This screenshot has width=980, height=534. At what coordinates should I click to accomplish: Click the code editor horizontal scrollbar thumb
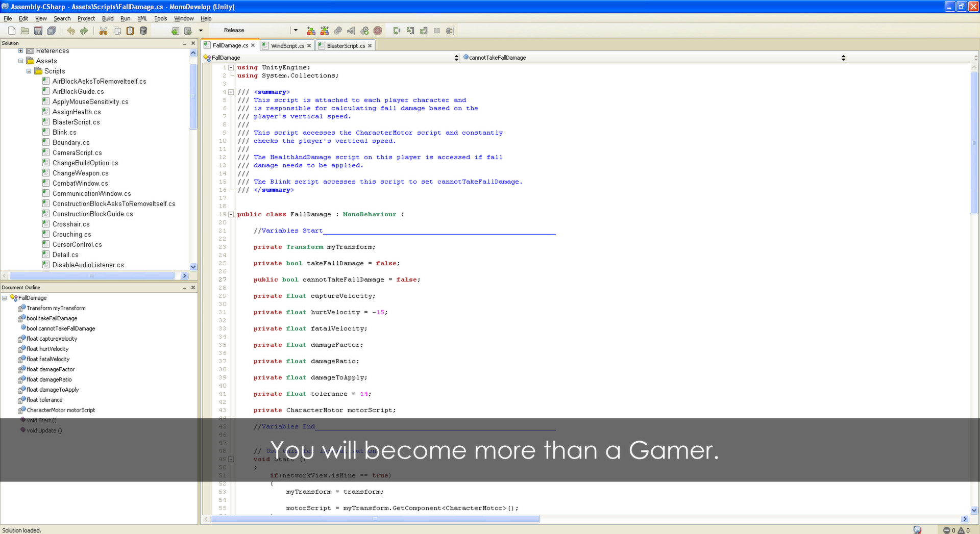tap(375, 519)
